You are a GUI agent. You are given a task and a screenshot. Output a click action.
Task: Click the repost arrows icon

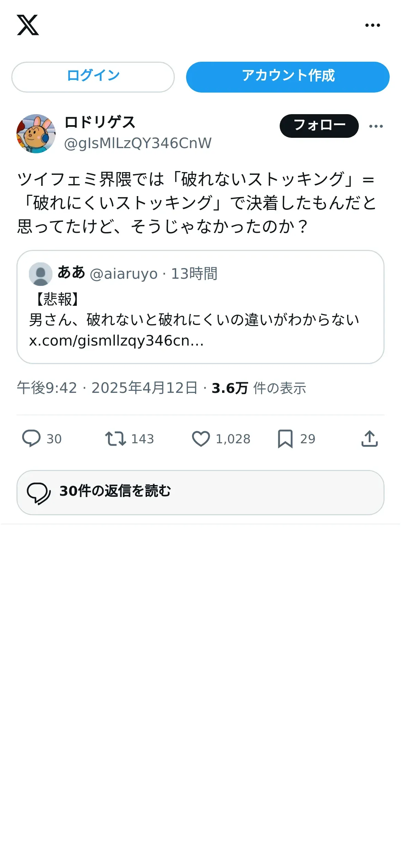[116, 438]
